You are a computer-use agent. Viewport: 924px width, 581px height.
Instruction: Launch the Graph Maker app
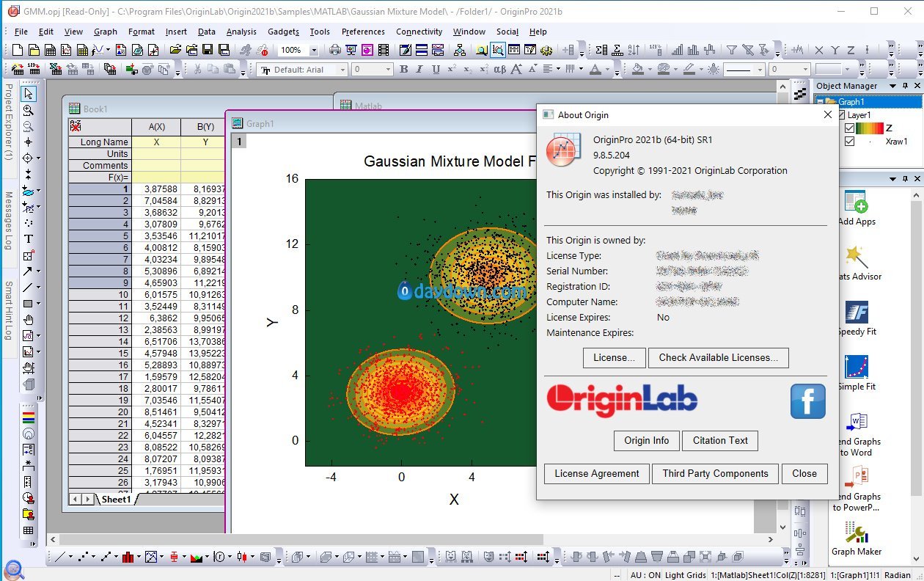click(856, 533)
